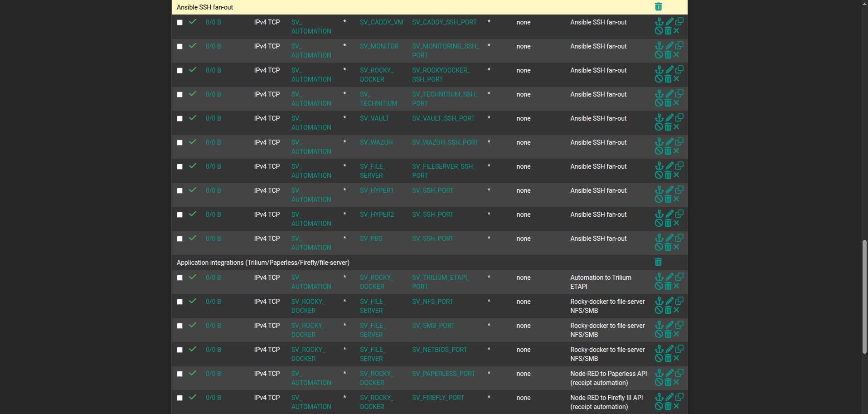Click 'Automation to Trilium ETAPI' description text
Screen dimensions: 868x414
601,282
